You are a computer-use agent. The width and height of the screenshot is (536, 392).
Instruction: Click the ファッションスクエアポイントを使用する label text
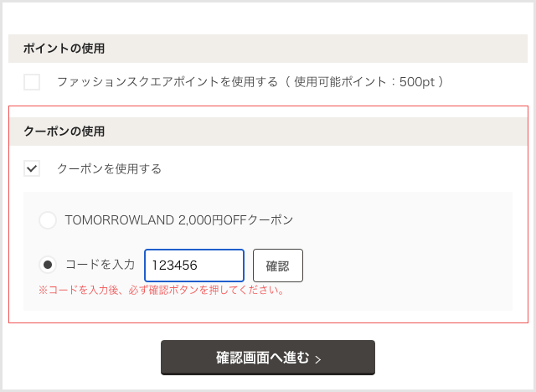pyautogui.click(x=167, y=82)
